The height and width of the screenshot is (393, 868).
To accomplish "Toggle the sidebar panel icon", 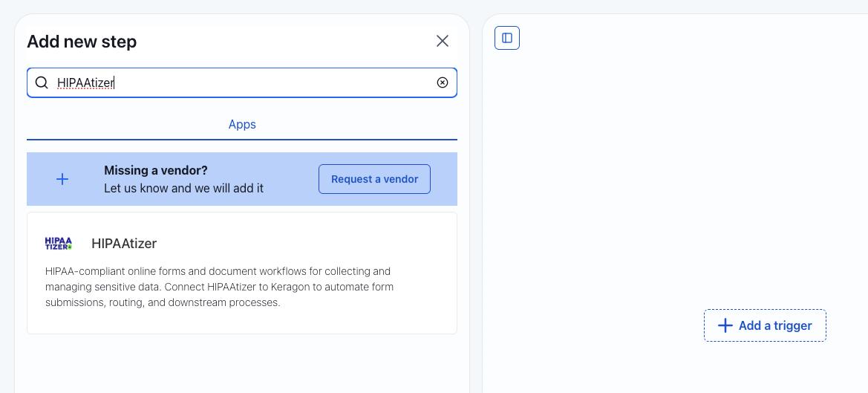I will 507,38.
